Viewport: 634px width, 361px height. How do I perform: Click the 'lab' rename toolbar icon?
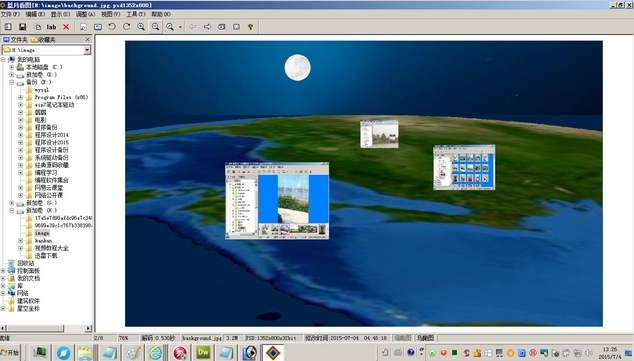[x=51, y=27]
